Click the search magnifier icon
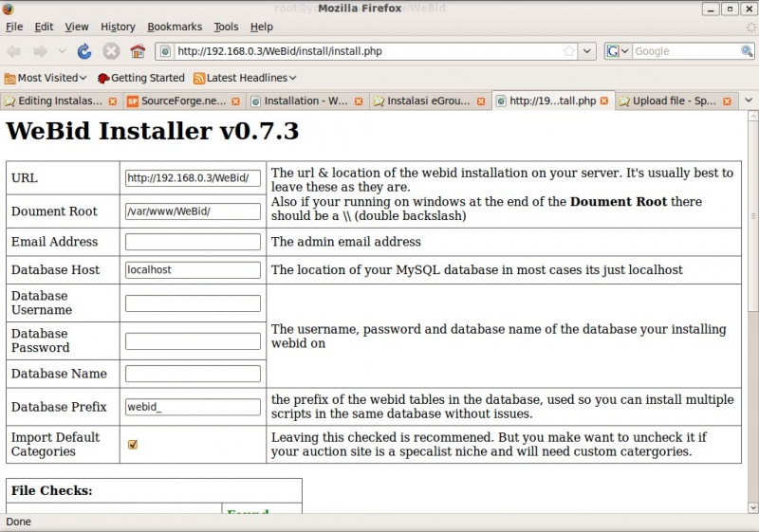759x532 pixels. (748, 51)
